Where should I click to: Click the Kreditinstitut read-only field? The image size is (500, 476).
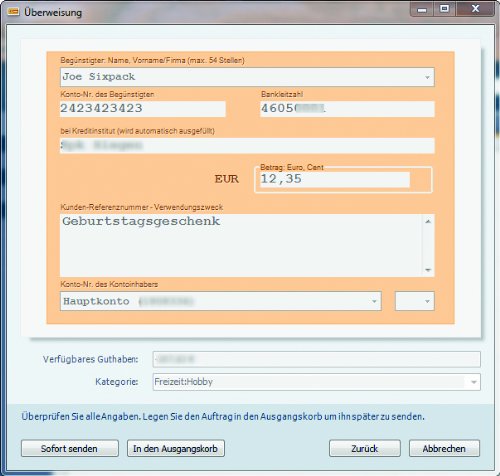click(x=247, y=146)
